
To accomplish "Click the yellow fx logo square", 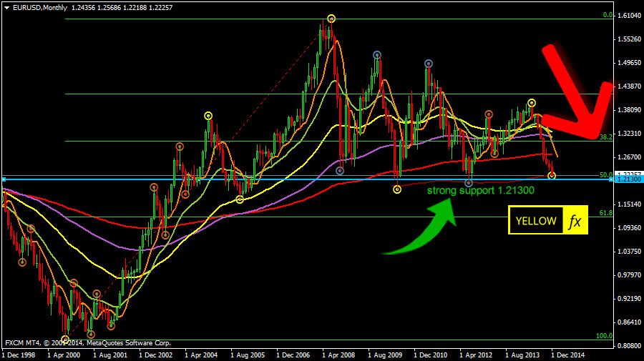I will [575, 221].
